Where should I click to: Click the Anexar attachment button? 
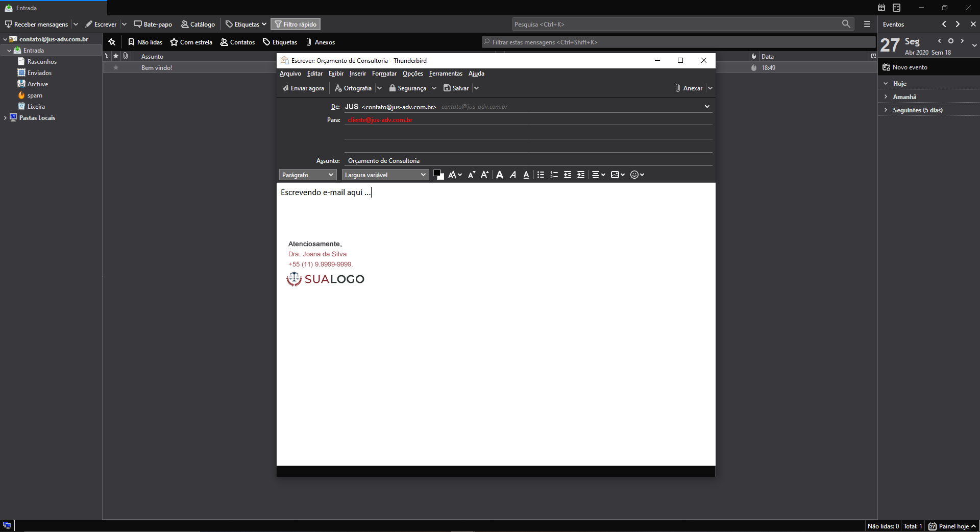point(689,88)
